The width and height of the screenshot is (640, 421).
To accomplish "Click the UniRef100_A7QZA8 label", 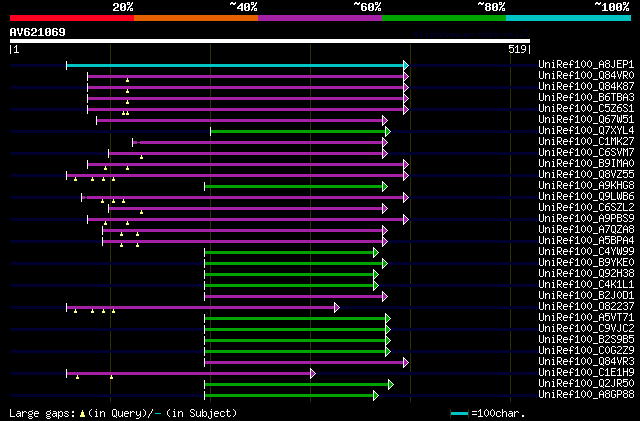I will 586,229.
